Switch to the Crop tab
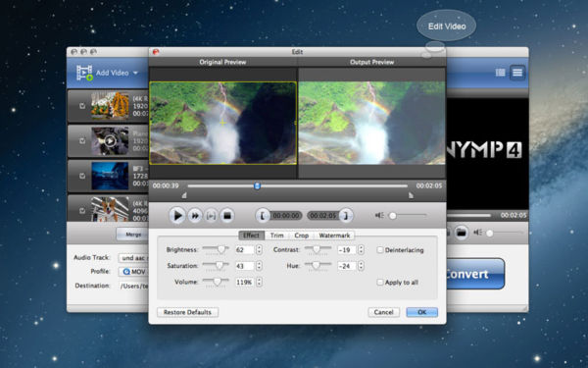This screenshot has width=588, height=368. coord(301,236)
